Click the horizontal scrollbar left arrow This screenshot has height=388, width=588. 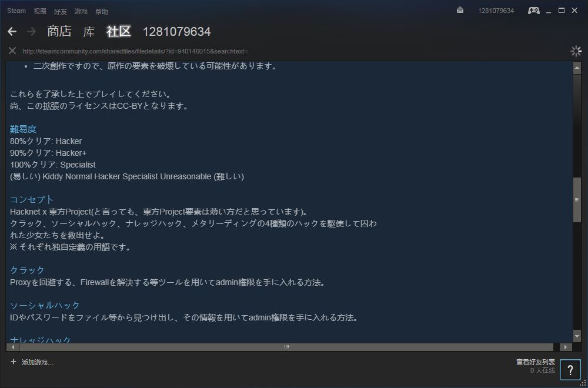[13, 347]
